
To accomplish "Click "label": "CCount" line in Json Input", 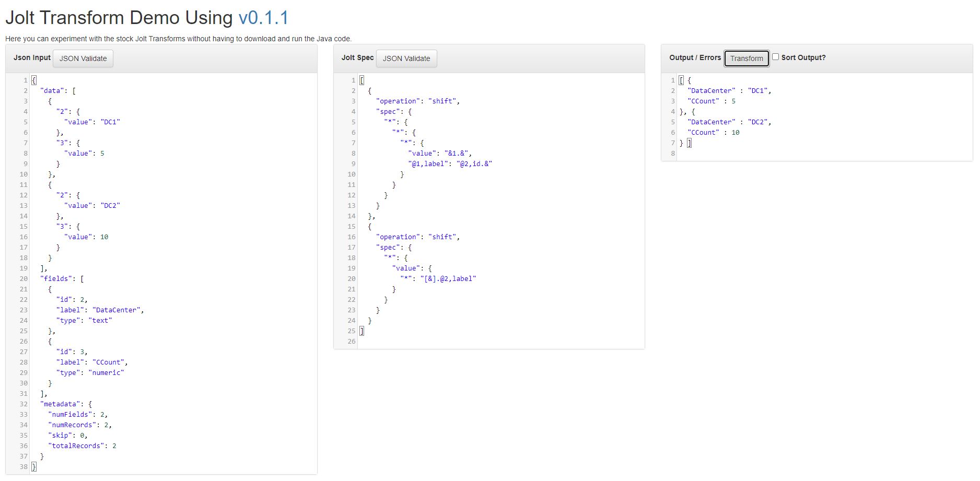I will click(x=92, y=362).
